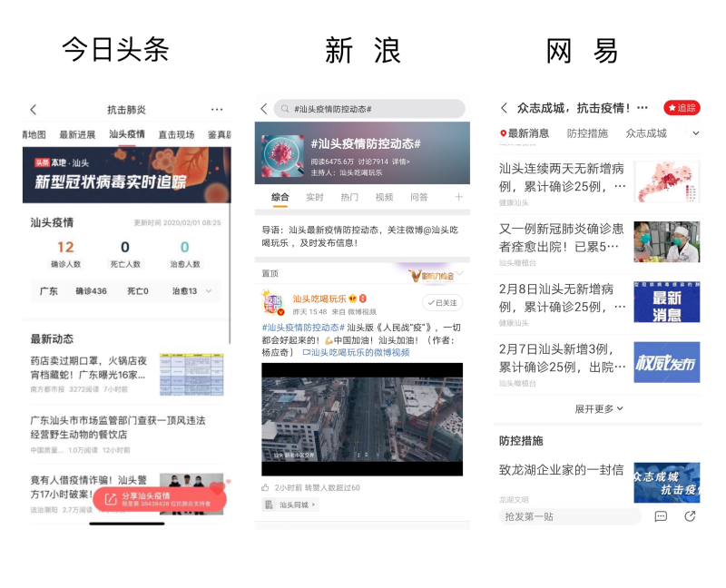Tap the red Guangdong map thumbnail
Viewport: 726px width, 588px height.
(667, 181)
